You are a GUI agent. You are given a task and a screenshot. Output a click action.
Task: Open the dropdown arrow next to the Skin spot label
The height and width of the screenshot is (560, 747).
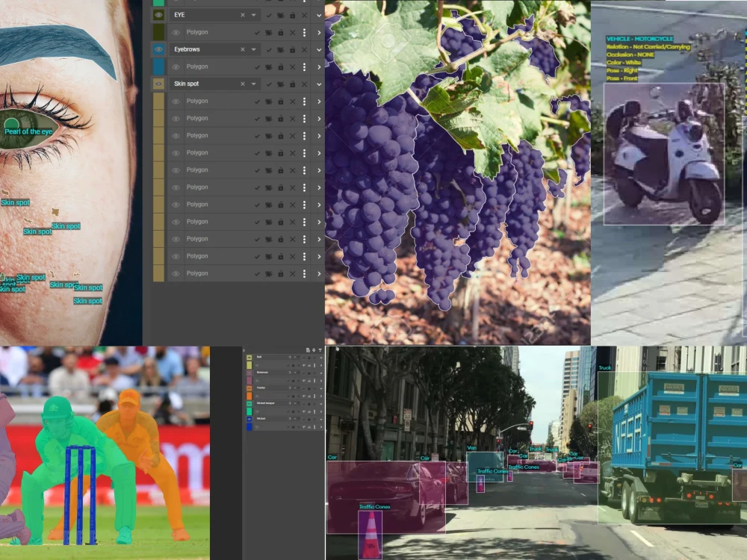coord(253,84)
